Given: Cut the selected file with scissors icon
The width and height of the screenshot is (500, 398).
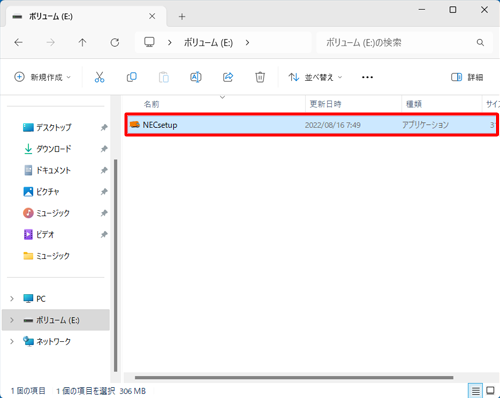Looking at the screenshot, I should pyautogui.click(x=99, y=77).
